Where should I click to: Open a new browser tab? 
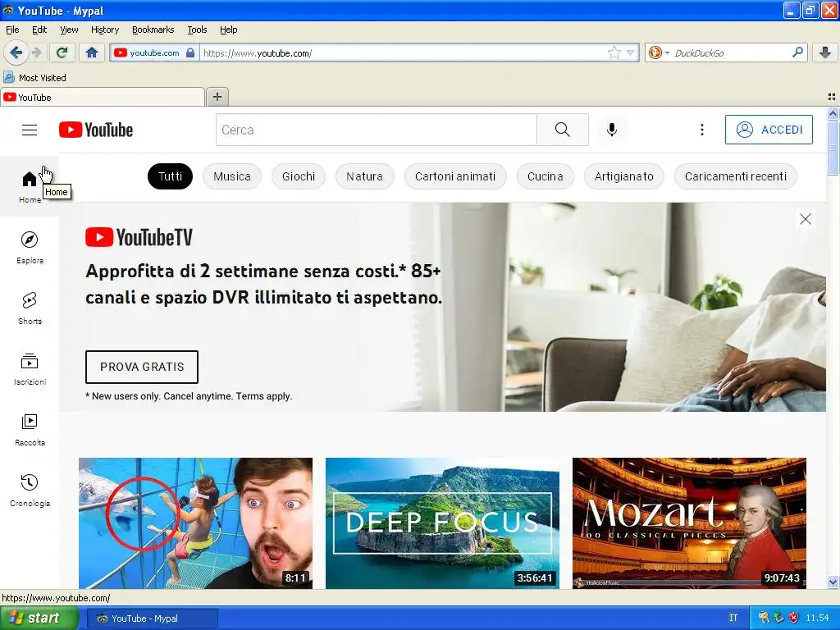(x=217, y=97)
